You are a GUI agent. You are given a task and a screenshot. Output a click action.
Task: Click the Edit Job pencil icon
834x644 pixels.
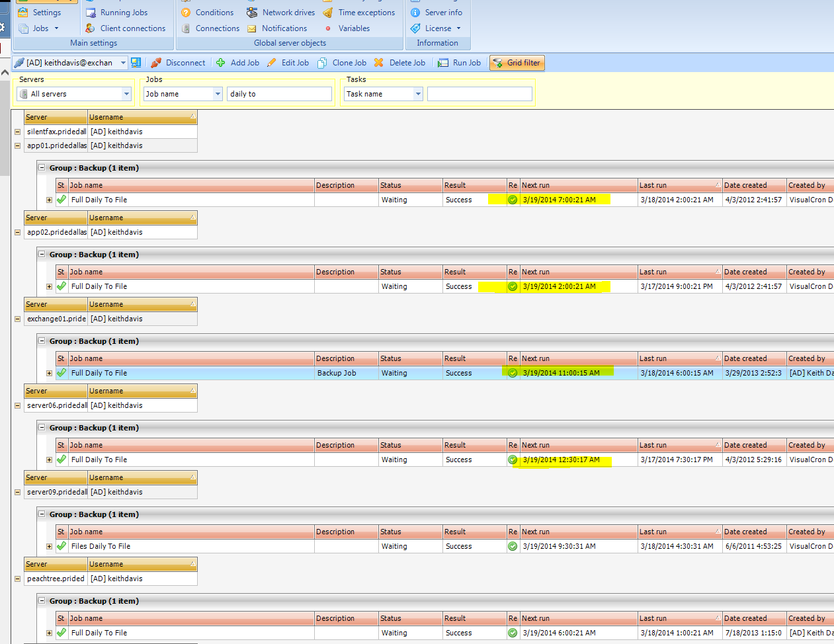point(272,63)
